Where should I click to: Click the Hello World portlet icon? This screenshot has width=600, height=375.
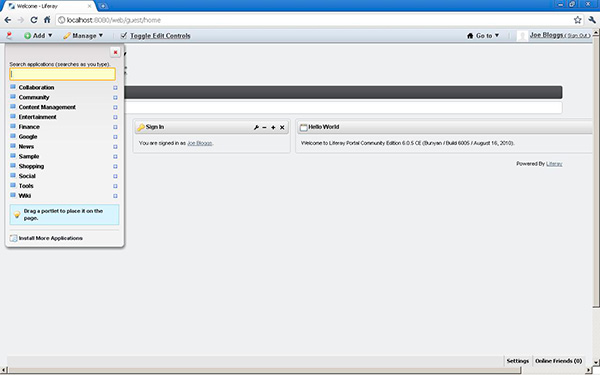(x=303, y=127)
